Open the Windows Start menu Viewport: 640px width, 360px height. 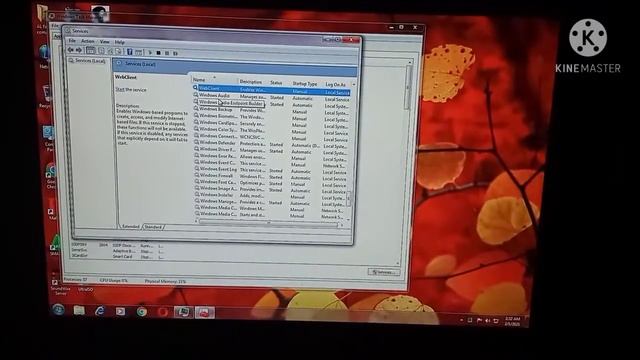[58, 309]
